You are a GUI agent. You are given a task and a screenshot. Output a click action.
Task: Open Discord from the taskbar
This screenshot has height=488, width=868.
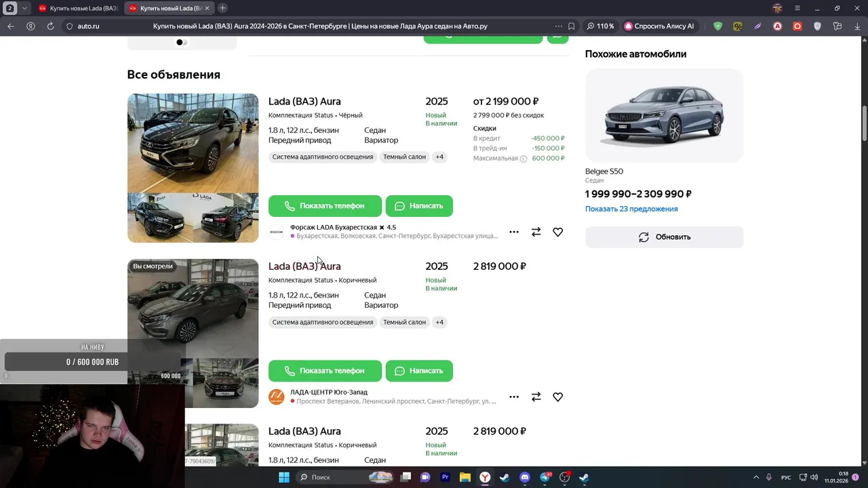pos(525,477)
